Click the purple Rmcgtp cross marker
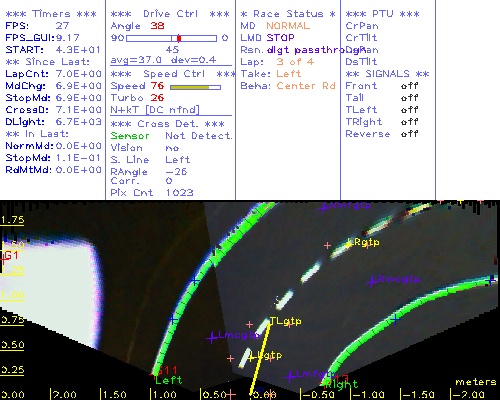 372,282
